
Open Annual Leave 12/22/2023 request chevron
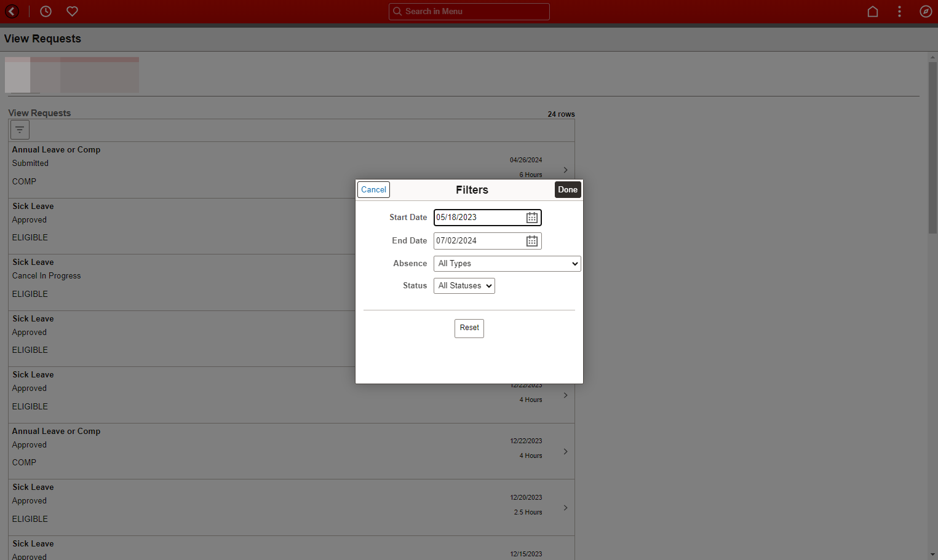click(565, 451)
